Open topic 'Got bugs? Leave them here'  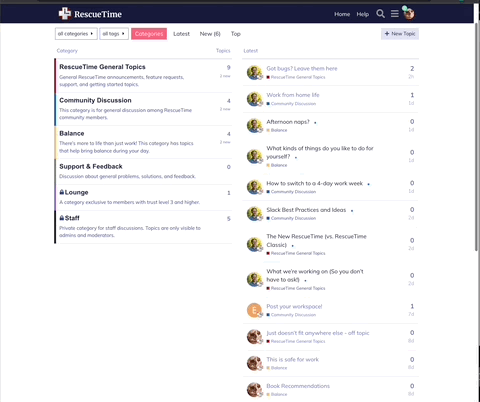pyautogui.click(x=302, y=68)
